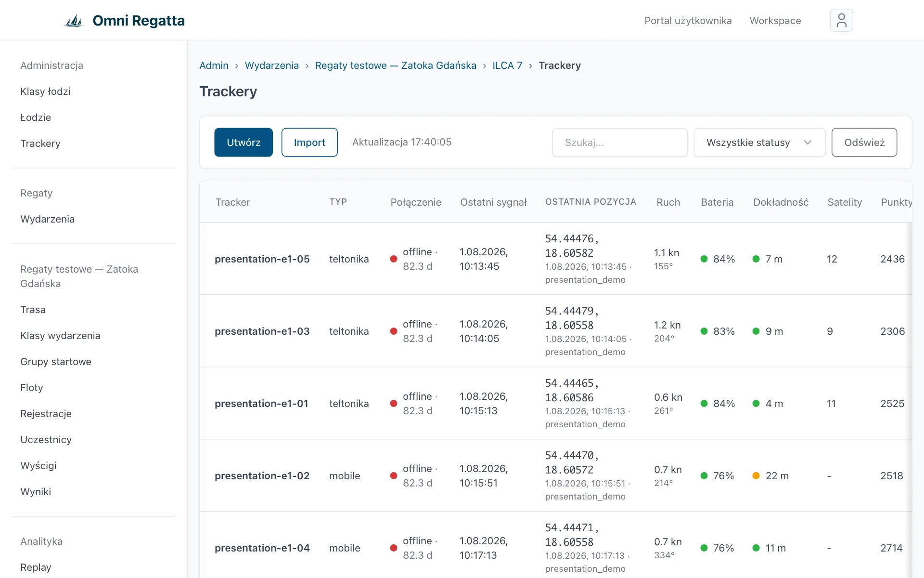Viewport: 924px width, 578px height.
Task: Go to Admin breadcrumb
Action: (x=214, y=66)
